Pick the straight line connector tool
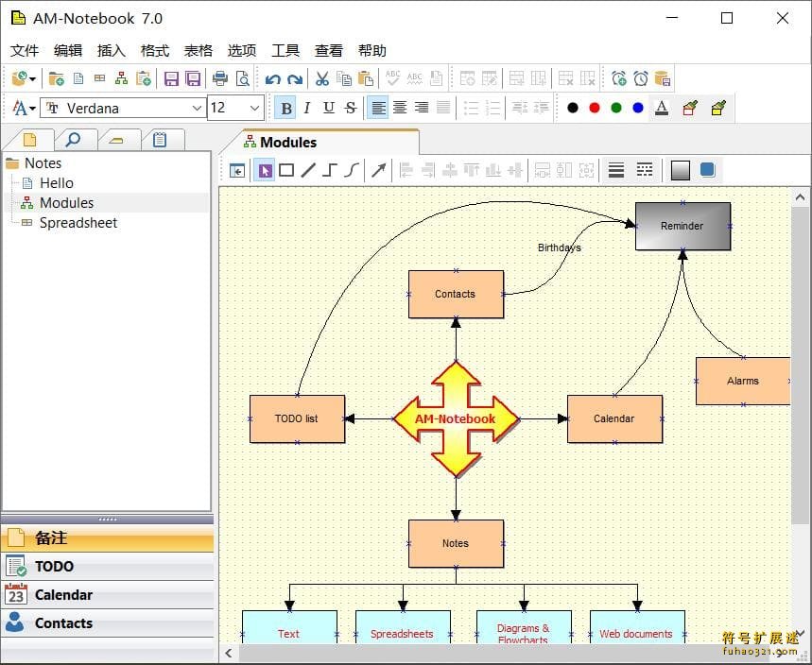 pyautogui.click(x=308, y=170)
